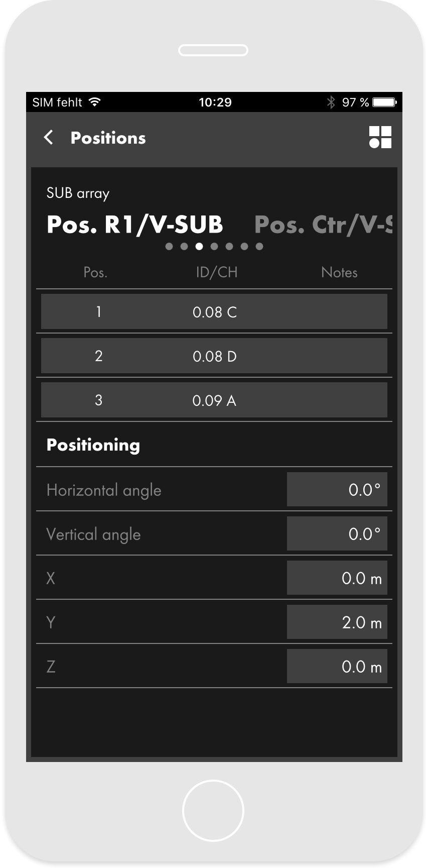The width and height of the screenshot is (426, 868).
Task: Tap the Positions header title
Action: point(108,138)
